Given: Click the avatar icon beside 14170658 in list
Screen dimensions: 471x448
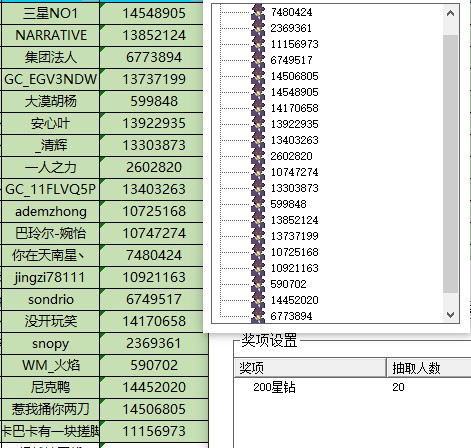Looking at the screenshot, I should click(x=258, y=108).
